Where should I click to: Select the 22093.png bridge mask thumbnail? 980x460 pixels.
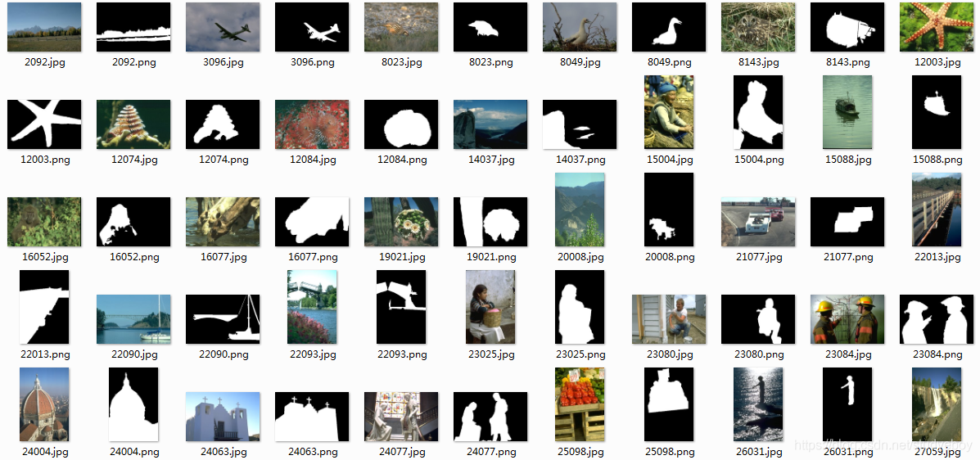click(x=401, y=307)
